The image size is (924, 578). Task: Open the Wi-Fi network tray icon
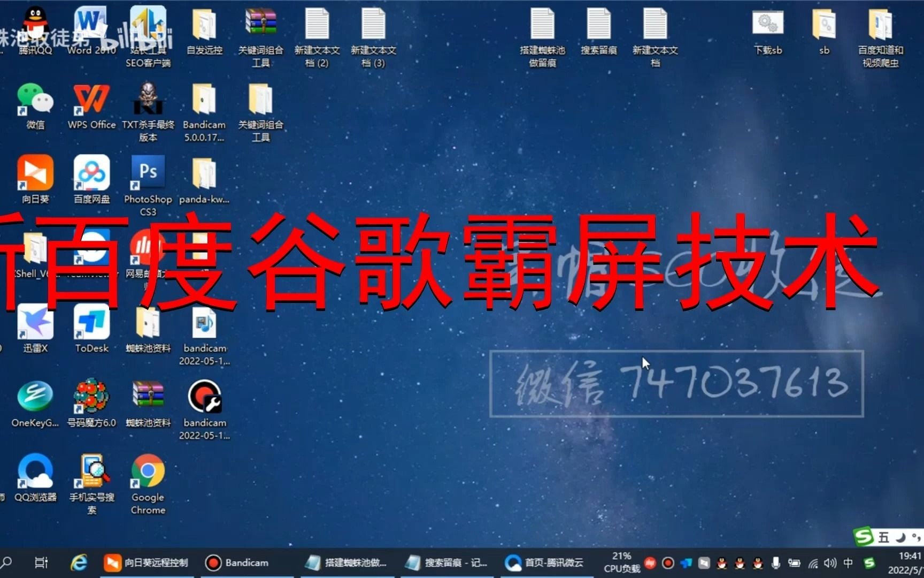coord(812,563)
